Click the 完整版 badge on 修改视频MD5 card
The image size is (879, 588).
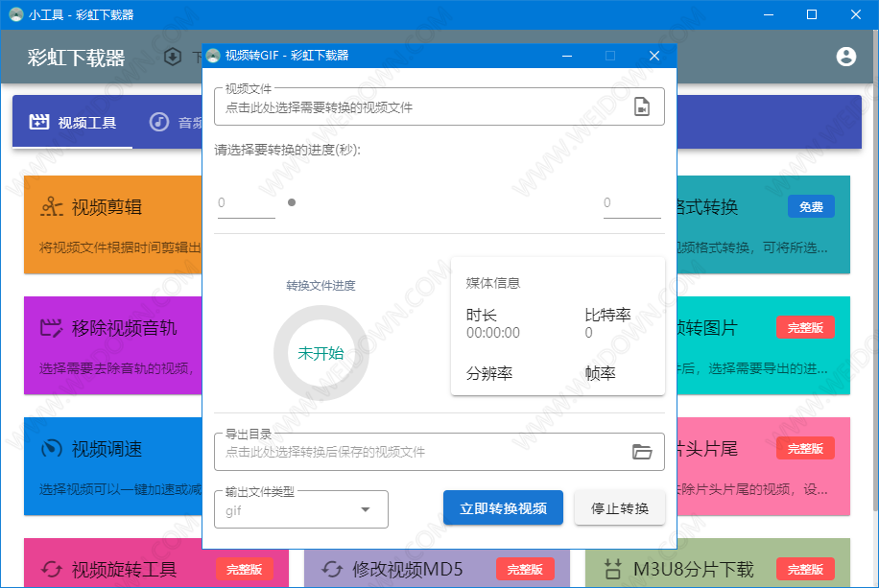coord(525,570)
